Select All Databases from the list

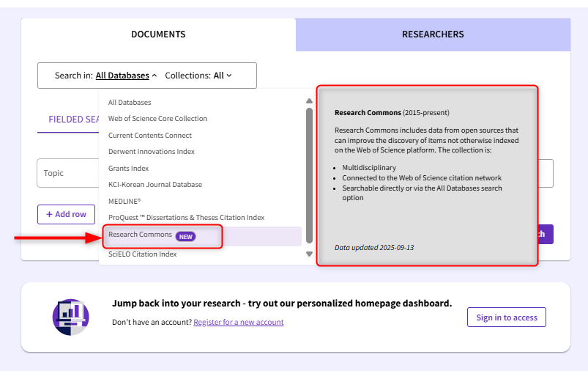click(130, 103)
